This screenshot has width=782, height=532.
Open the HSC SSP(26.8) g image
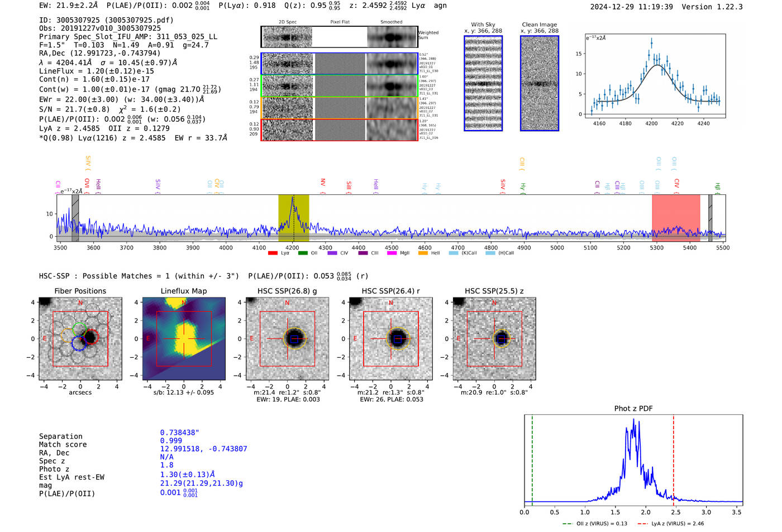pos(287,339)
